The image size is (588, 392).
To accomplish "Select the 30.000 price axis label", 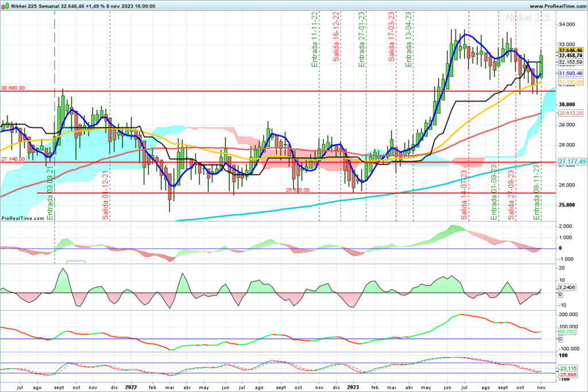I will [567, 104].
